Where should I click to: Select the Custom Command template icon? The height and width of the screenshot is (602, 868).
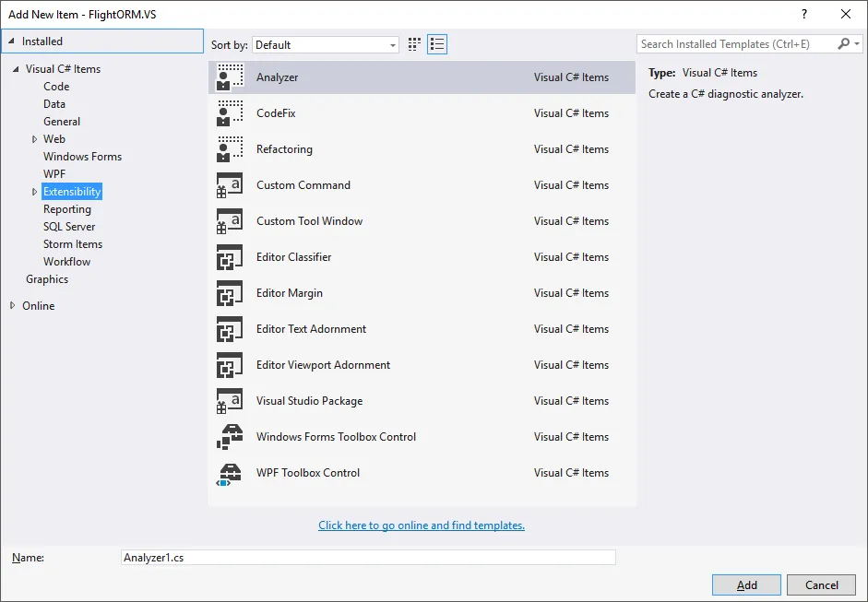point(230,184)
